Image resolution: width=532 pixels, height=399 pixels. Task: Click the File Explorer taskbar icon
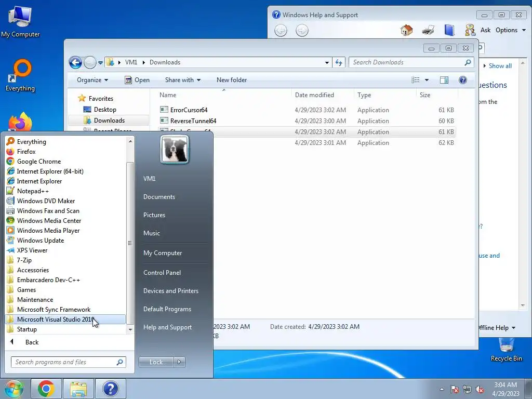pyautogui.click(x=78, y=389)
